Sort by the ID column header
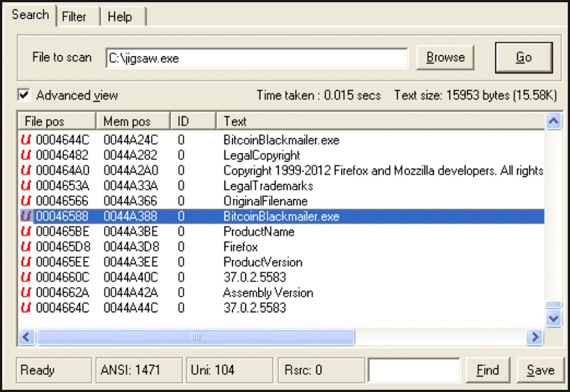Screen dimensions: 570x392 click(194, 121)
